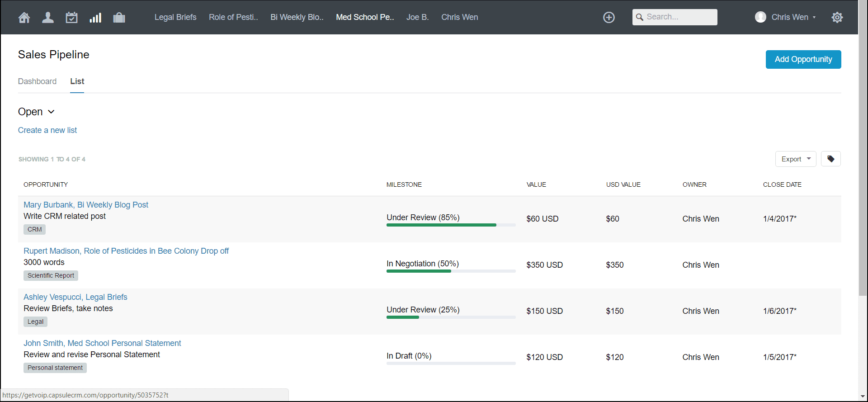Open Legal Briefs recent item
Image resolution: width=868 pixels, height=402 pixels.
tap(175, 17)
